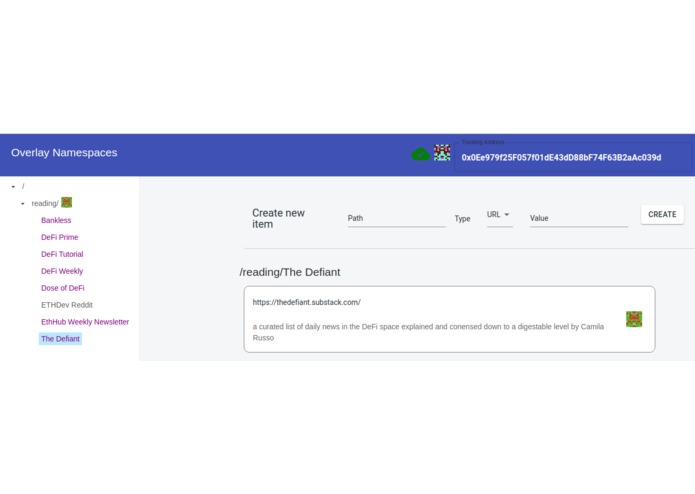
Task: Click the Tracking Address field
Action: [x=572, y=157]
